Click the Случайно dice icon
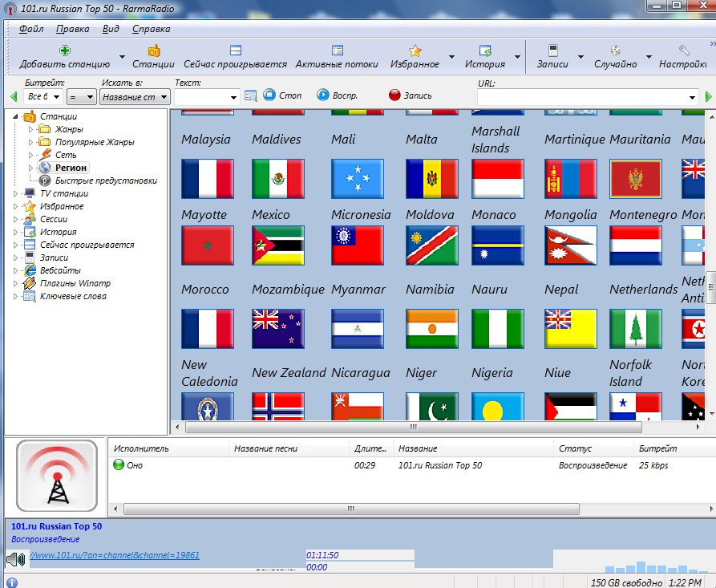This screenshot has width=716, height=588. pyautogui.click(x=615, y=51)
